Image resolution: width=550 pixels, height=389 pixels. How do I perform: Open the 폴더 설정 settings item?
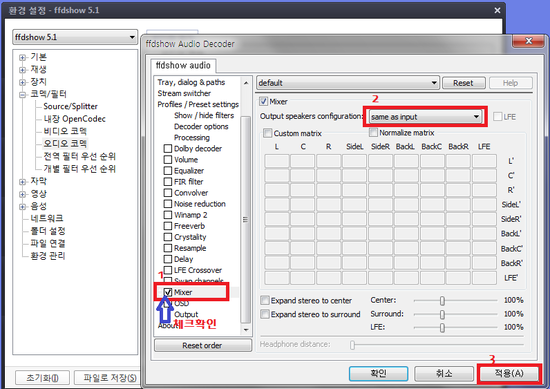pyautogui.click(x=48, y=231)
